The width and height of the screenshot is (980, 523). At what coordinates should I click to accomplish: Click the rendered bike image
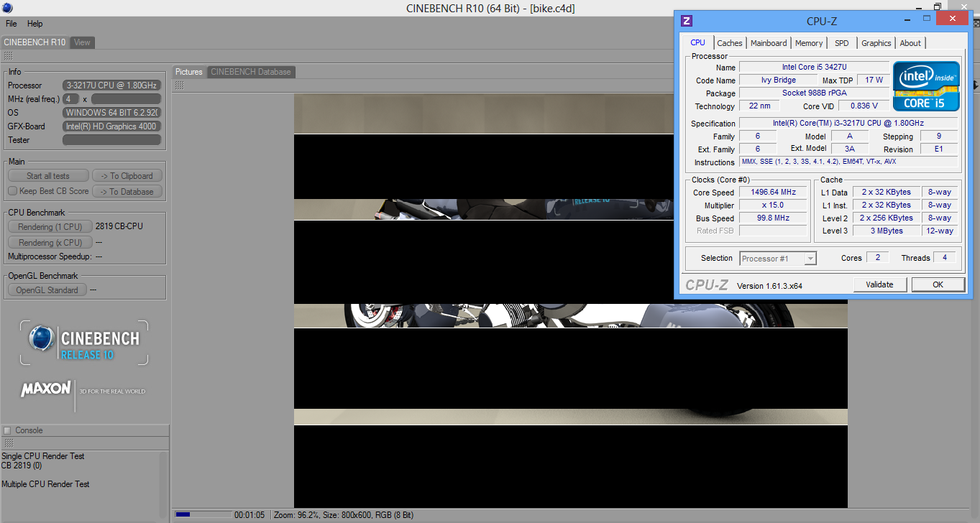571,300
